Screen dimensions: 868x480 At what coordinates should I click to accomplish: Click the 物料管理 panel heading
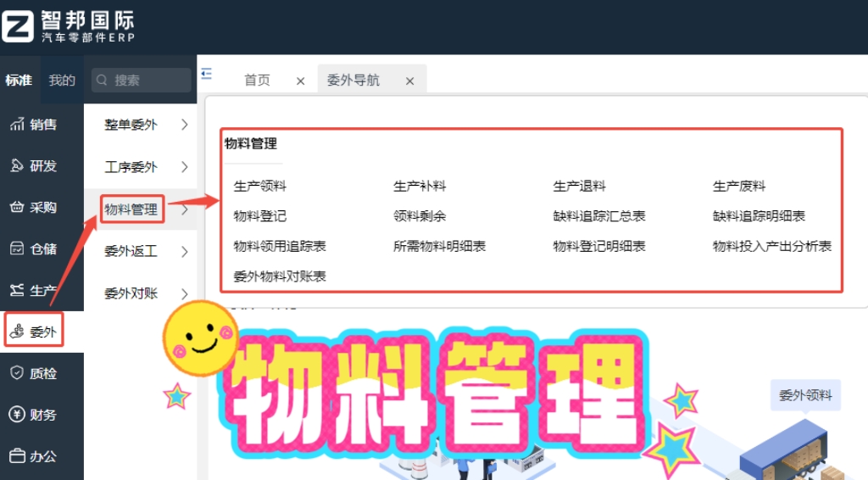pos(251,144)
